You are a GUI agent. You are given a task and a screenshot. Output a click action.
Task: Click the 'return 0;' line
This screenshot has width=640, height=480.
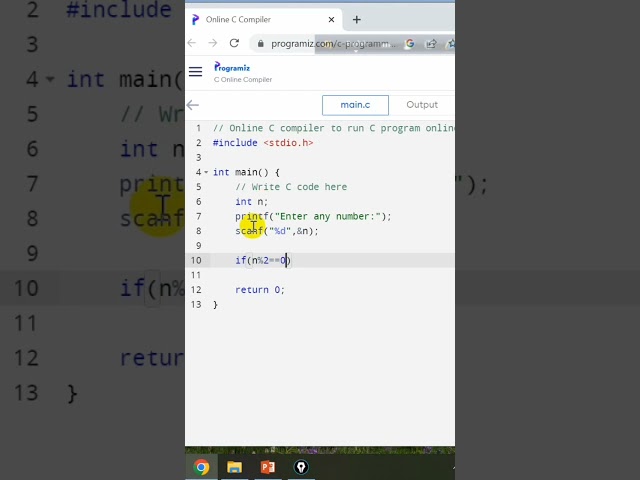coord(260,290)
